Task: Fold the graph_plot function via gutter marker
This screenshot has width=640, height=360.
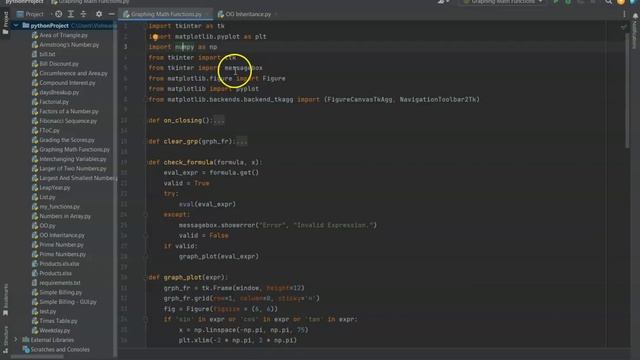Action: pos(145,277)
